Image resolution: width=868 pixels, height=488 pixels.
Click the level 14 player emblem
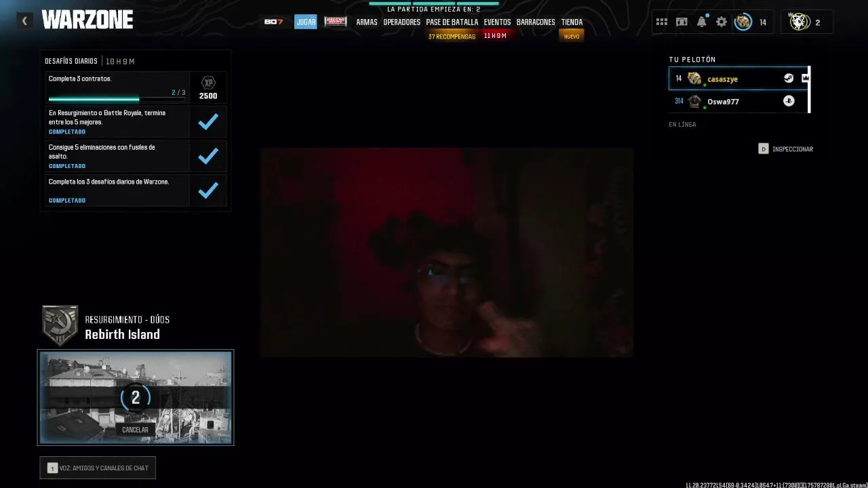[743, 22]
